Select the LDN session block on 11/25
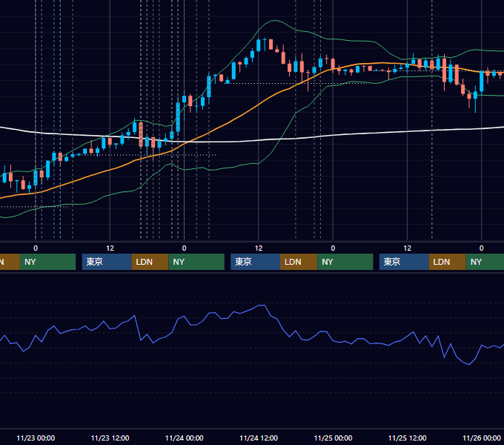The image size is (504, 445). tap(448, 262)
